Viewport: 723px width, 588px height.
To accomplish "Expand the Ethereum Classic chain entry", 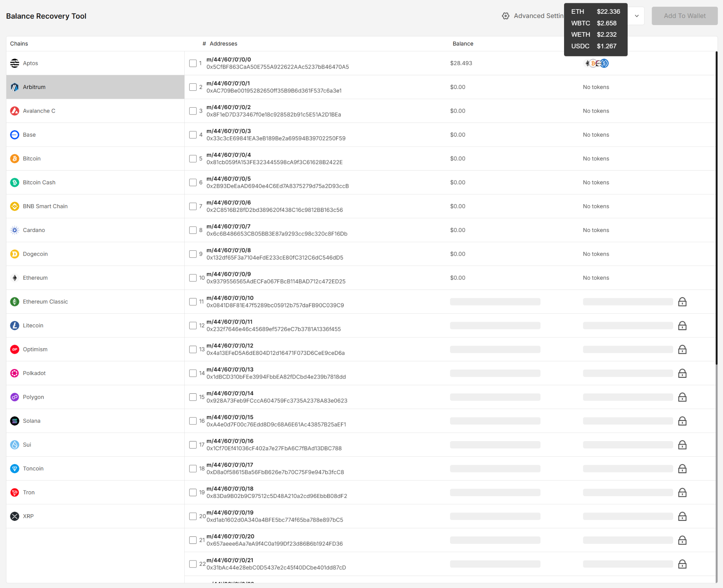I will point(45,302).
